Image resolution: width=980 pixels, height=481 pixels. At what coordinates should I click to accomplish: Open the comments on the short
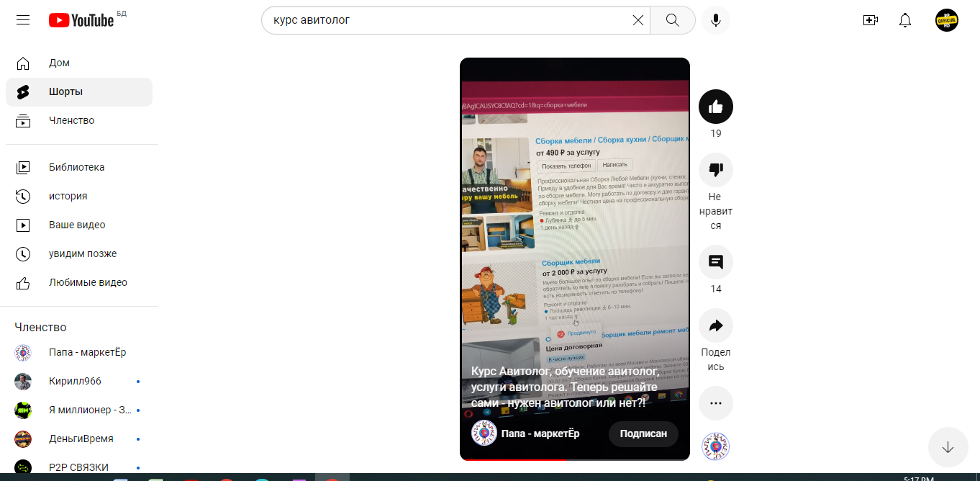716,262
